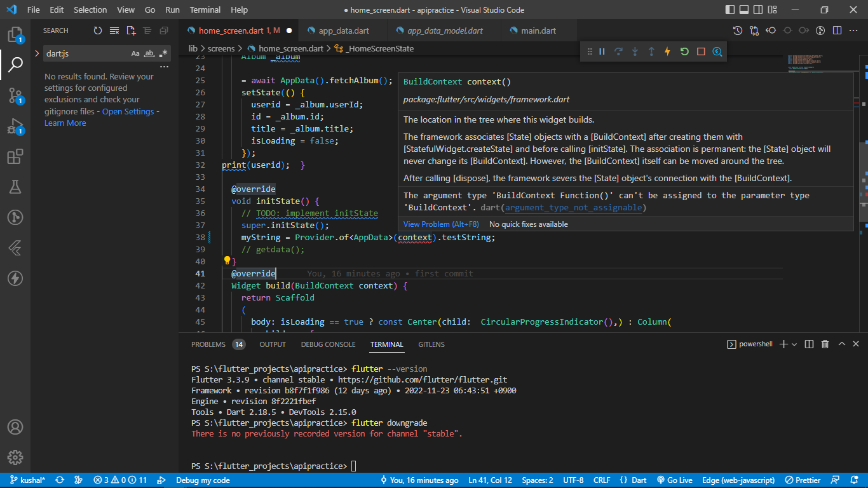
Task: Open editor More Actions ellipsis
Action: click(x=853, y=30)
